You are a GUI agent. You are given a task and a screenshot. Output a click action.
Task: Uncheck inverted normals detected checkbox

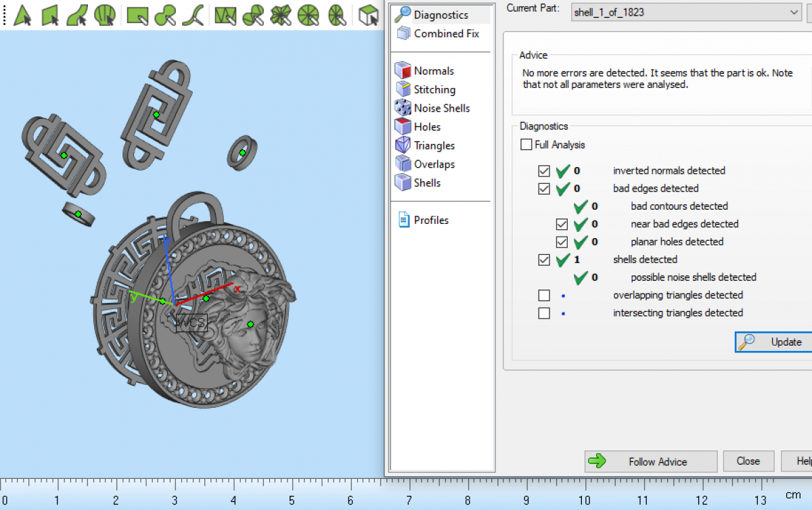544,171
